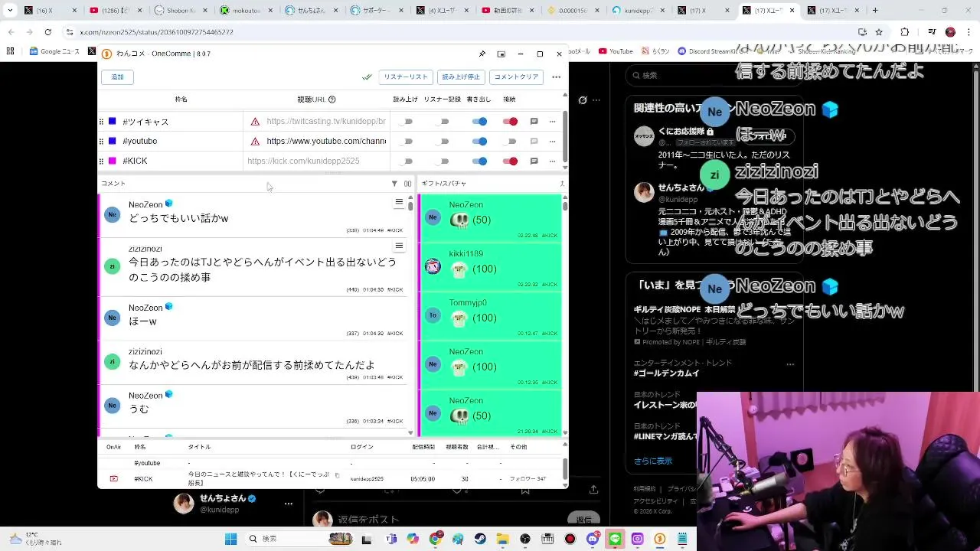Click the blue color swatch of #youtube
Viewport: 980px width, 551px height.
[x=113, y=141]
